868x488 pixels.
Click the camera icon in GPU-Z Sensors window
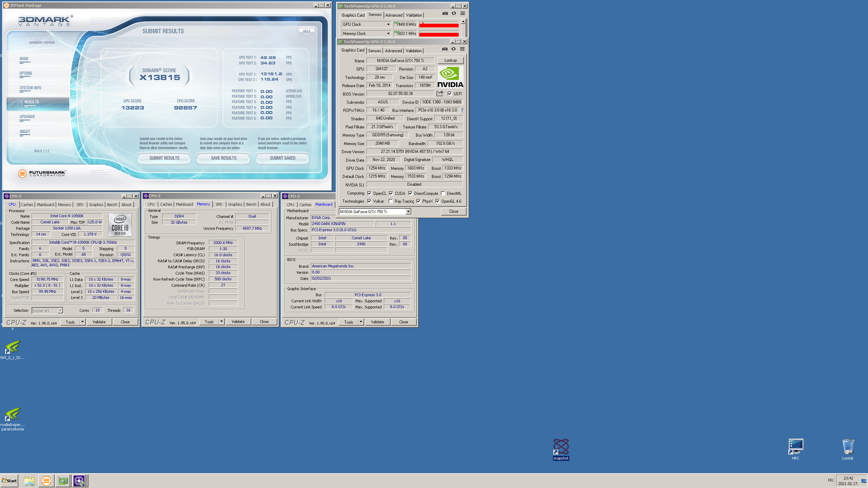(445, 13)
